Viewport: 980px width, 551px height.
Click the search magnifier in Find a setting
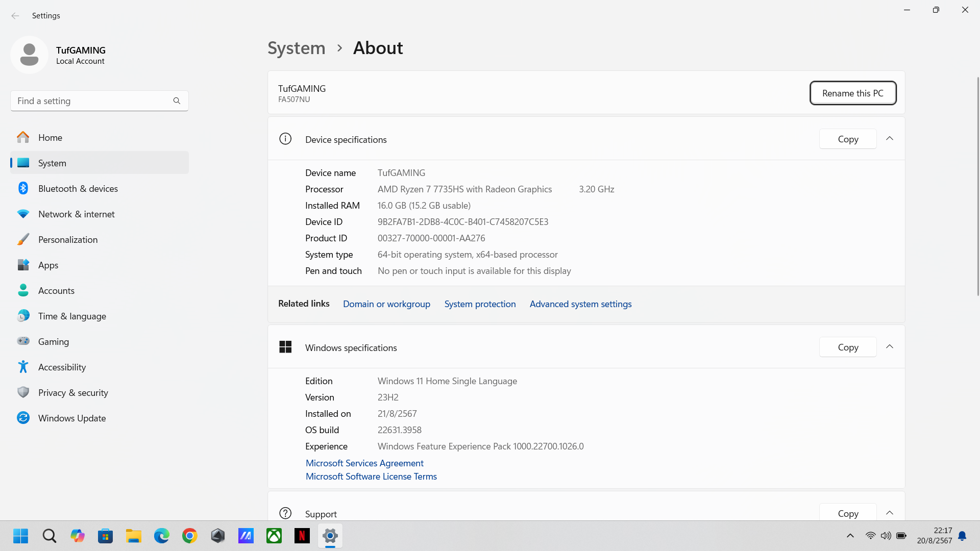(177, 101)
